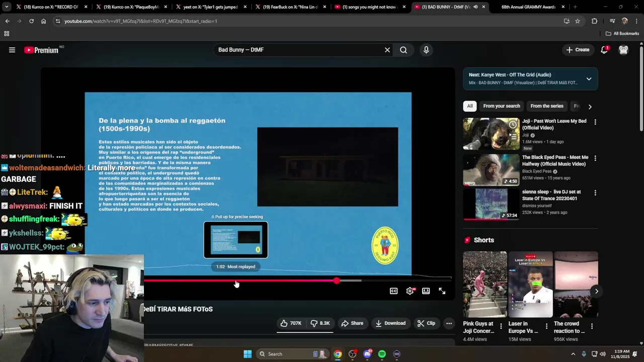Share the video
This screenshot has width=644, height=362.
352,323
